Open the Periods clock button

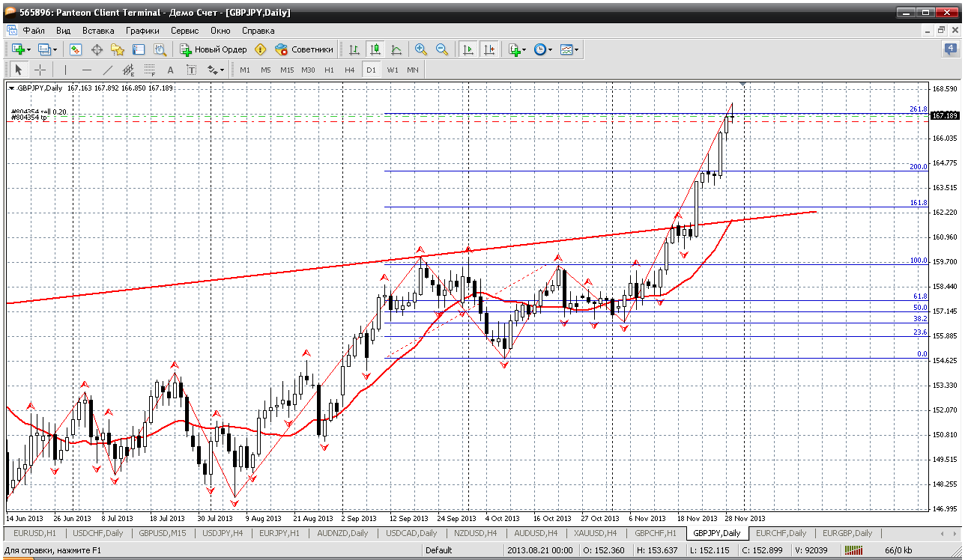(x=540, y=49)
